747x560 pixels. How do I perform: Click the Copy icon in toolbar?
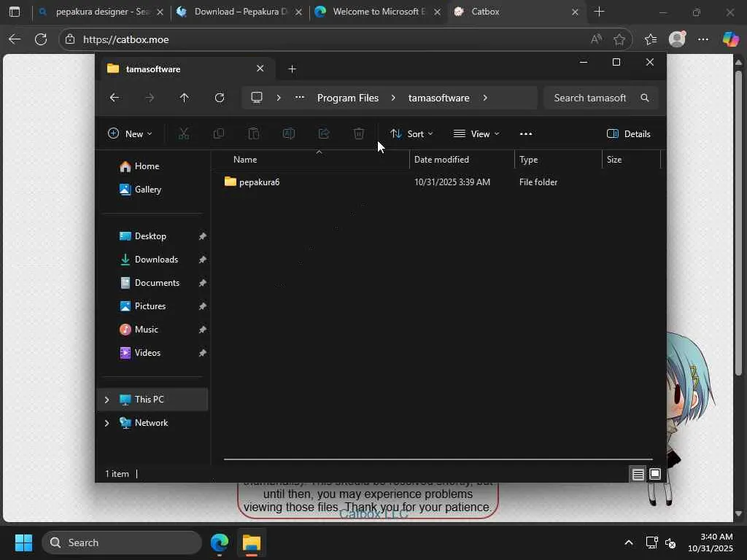(x=219, y=134)
